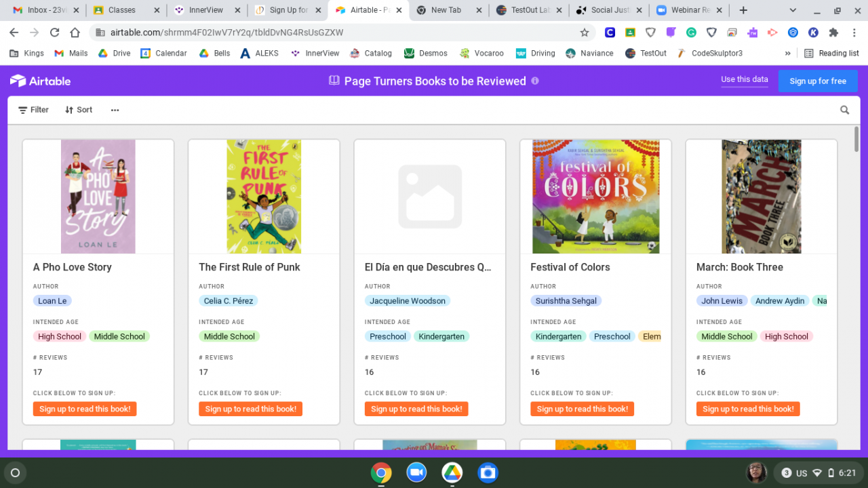Click the Use this data link
Viewport: 868px width, 488px height.
coord(745,79)
